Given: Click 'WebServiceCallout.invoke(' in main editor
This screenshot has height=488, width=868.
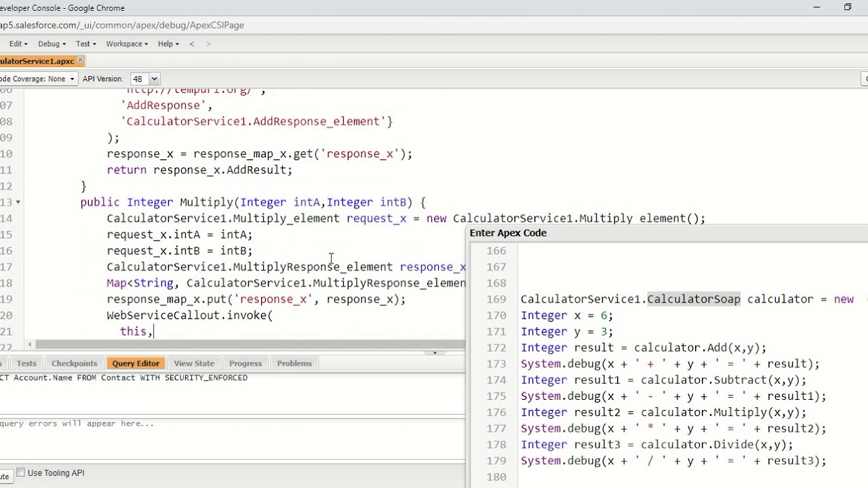Looking at the screenshot, I should (189, 315).
